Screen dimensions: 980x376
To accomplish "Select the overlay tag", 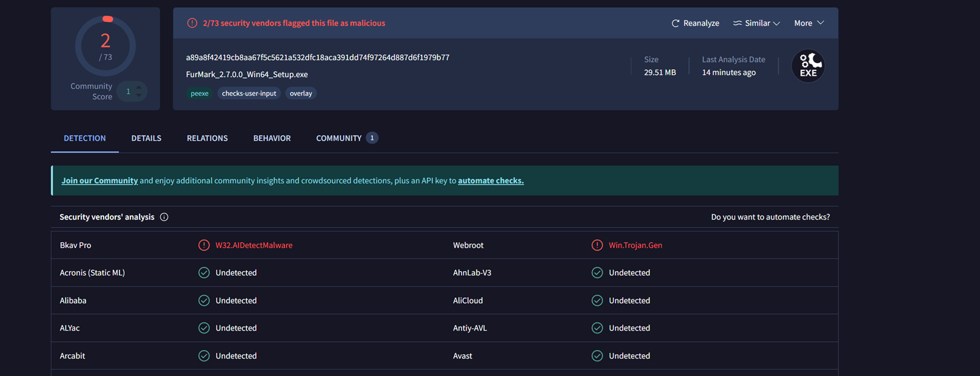I will click(x=301, y=93).
